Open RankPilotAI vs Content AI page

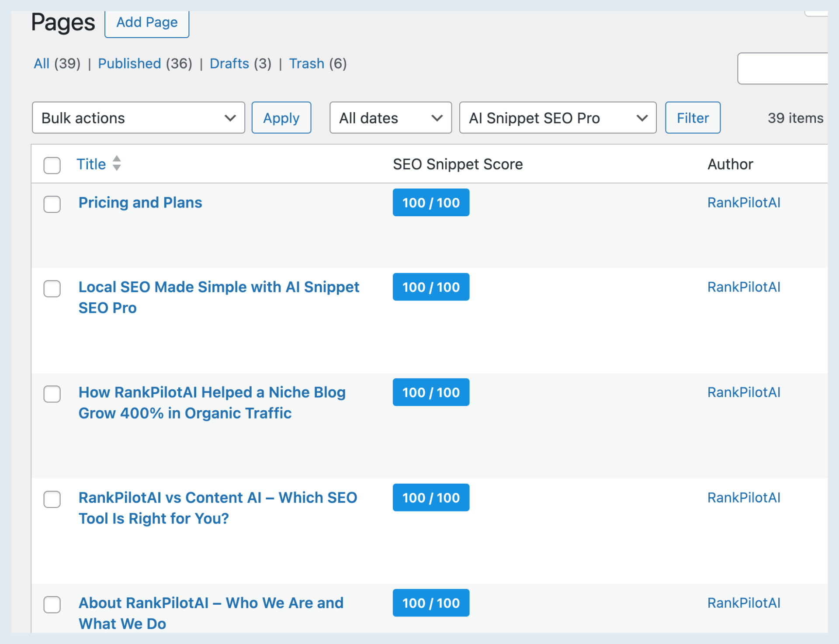tap(218, 508)
